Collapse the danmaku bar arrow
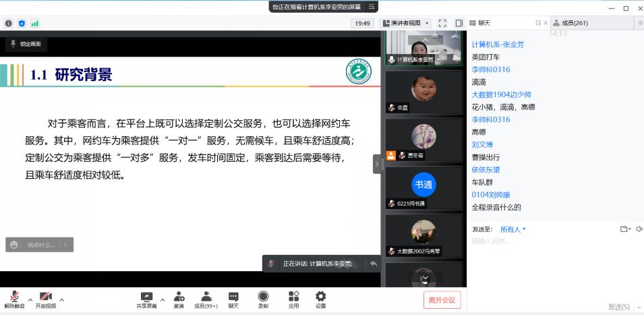This screenshot has width=644, height=315. pos(65,245)
